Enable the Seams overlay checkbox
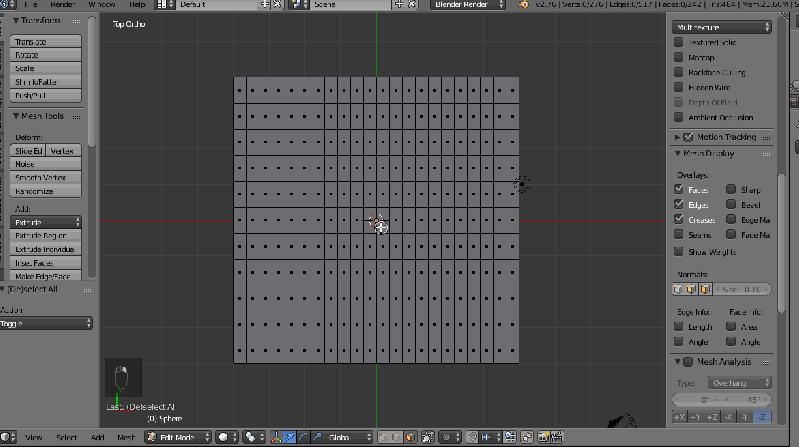 pyautogui.click(x=678, y=234)
